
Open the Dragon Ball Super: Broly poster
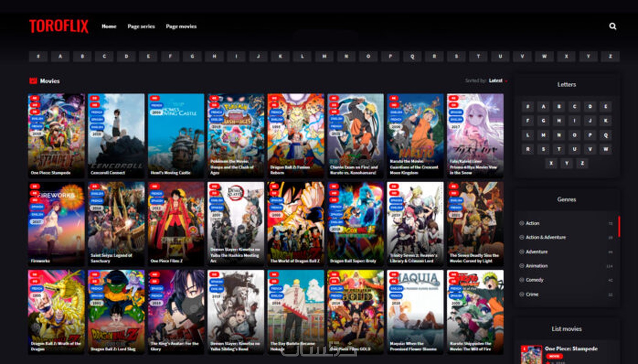pos(355,224)
